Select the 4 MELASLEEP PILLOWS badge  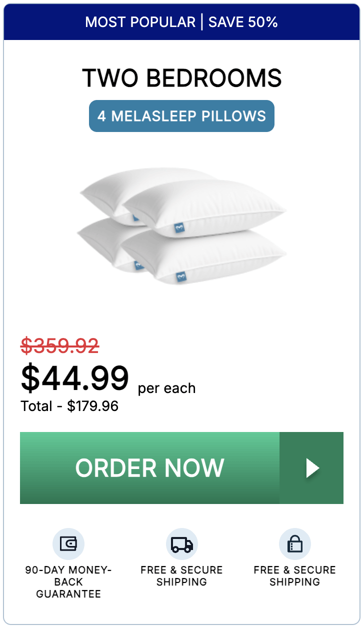point(181,115)
